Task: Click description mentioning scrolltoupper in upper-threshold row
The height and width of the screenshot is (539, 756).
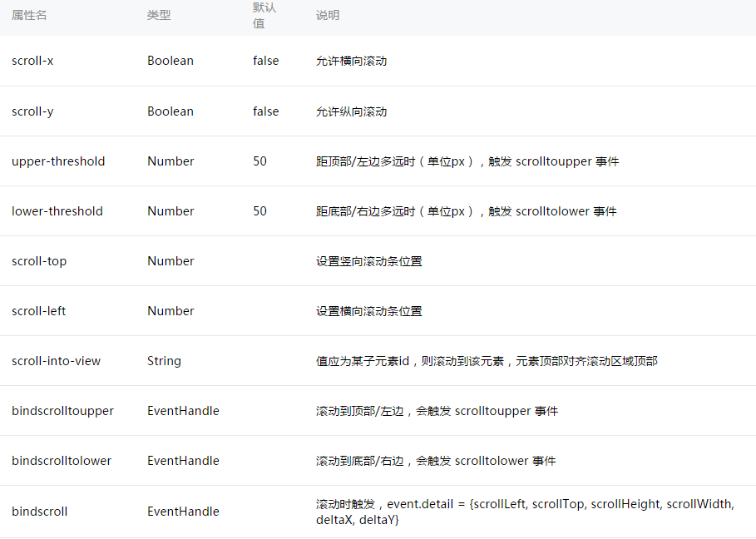Action: pos(467,161)
